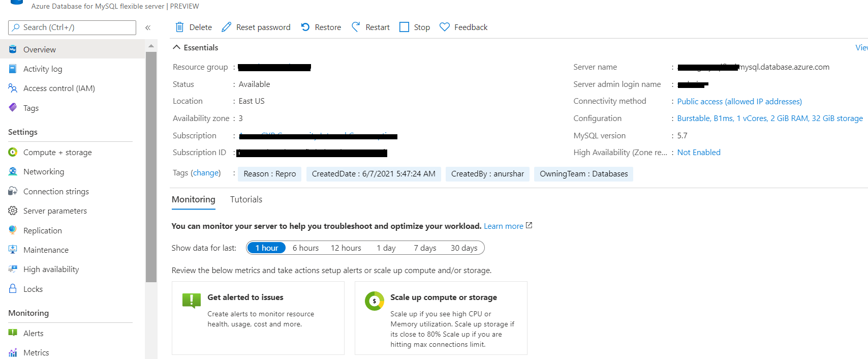Click the Reset password button label
The height and width of the screenshot is (359, 868).
[x=263, y=27]
